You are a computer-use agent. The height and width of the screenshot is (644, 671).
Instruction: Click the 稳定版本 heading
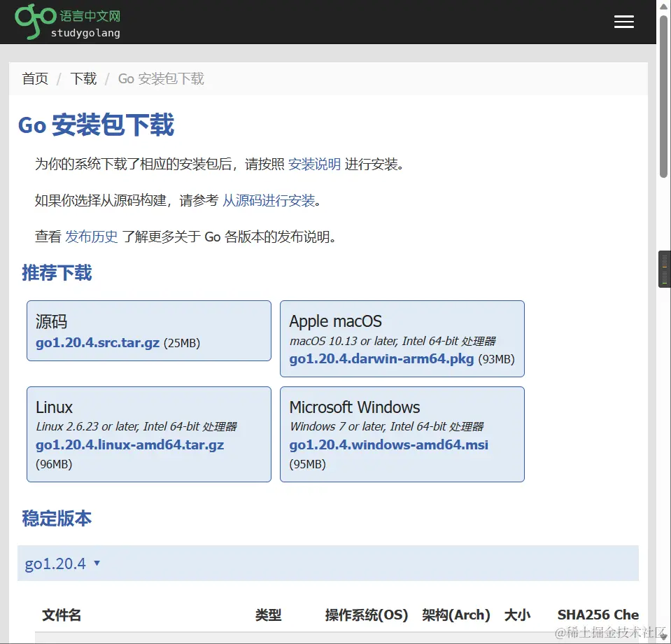tap(57, 518)
